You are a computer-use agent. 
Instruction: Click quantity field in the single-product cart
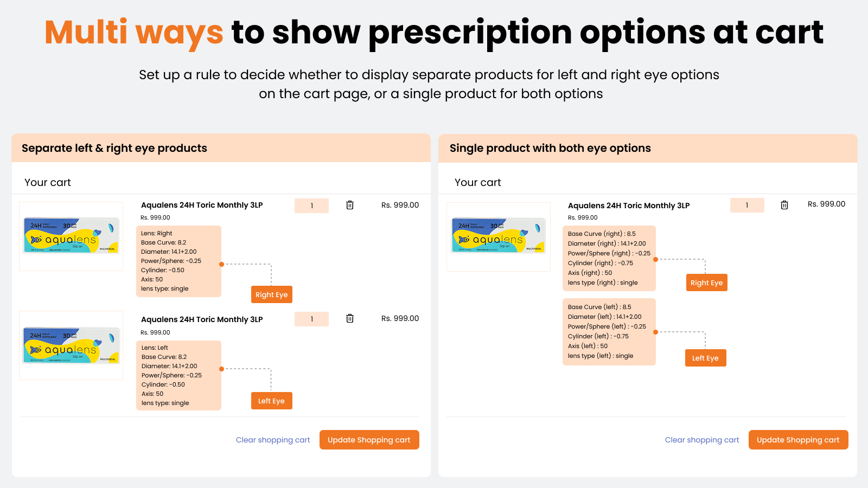[747, 205]
